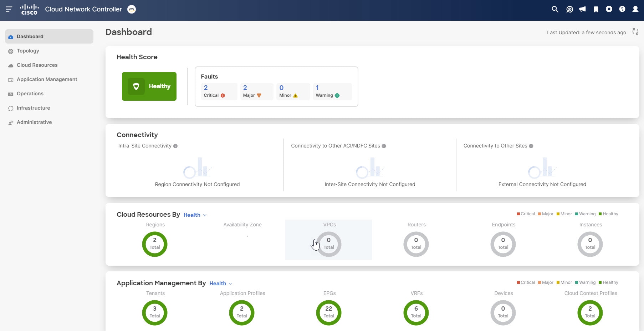The height and width of the screenshot is (331, 644).
Task: Open the search icon in top navigation
Action: (555, 9)
